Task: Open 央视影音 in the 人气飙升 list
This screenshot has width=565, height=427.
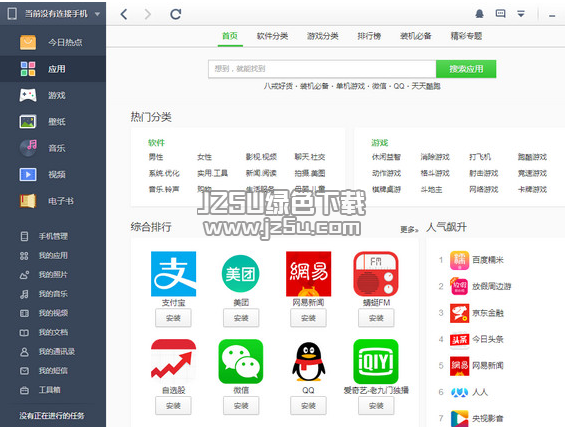Action: point(488,418)
